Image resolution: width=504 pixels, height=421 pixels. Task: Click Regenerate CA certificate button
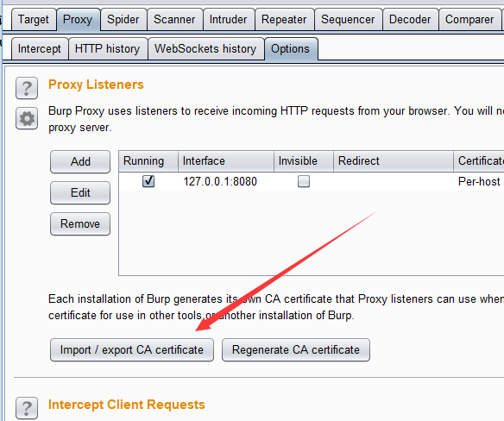click(x=296, y=349)
